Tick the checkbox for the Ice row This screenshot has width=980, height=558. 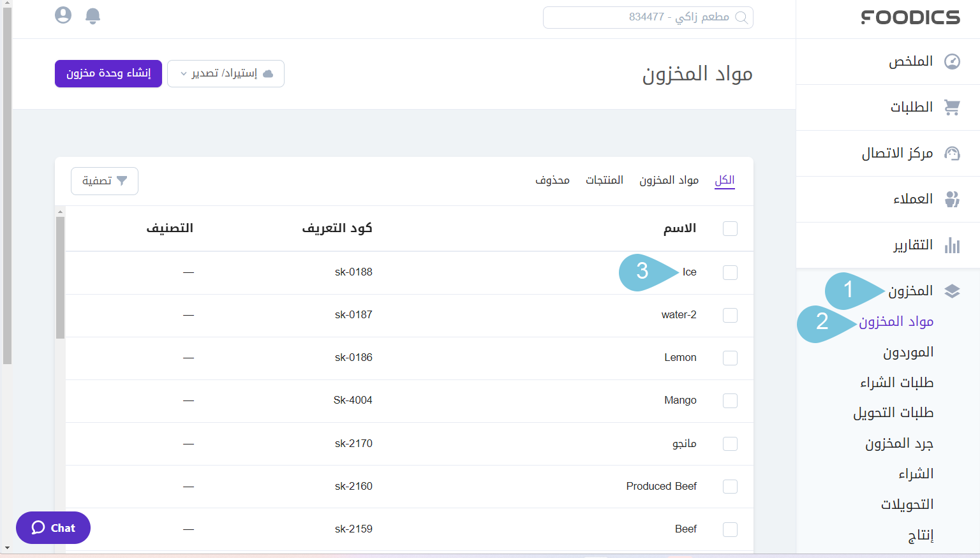(730, 272)
